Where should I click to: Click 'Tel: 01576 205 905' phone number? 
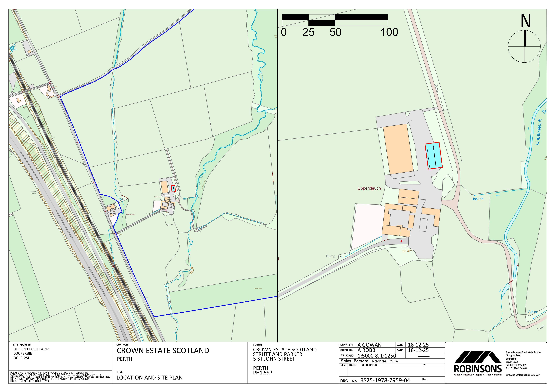pos(516,365)
